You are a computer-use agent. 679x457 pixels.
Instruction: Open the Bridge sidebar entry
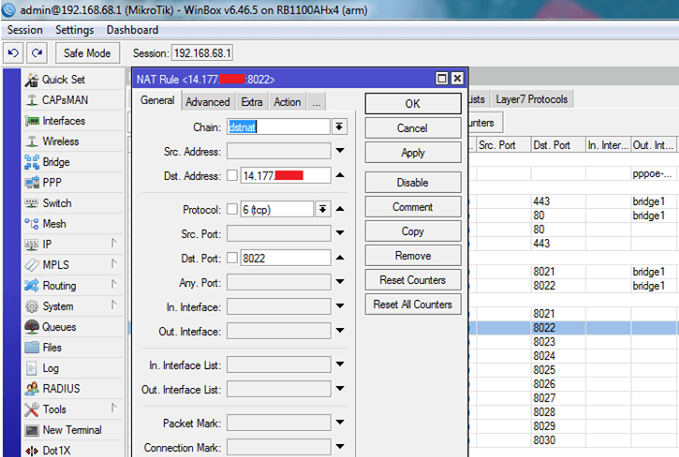[x=56, y=162]
